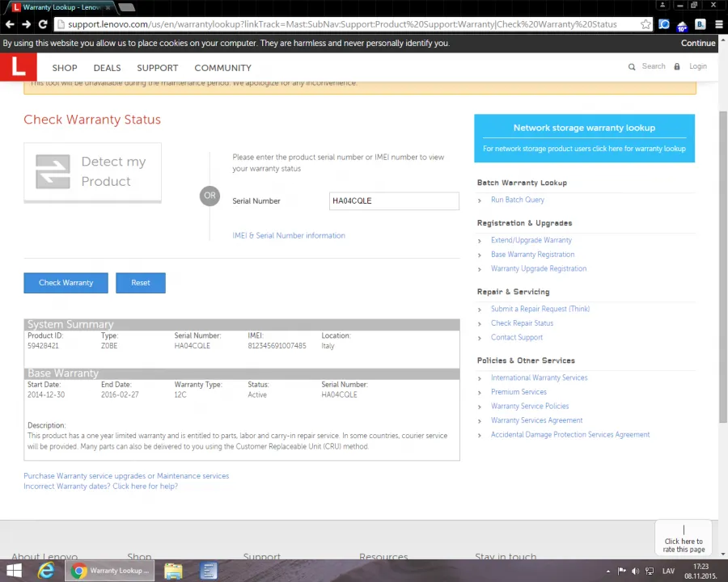Open Windows Start button
This screenshot has height=582, width=728.
click(14, 571)
